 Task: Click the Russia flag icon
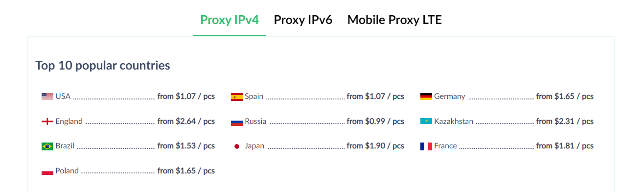pyautogui.click(x=237, y=121)
